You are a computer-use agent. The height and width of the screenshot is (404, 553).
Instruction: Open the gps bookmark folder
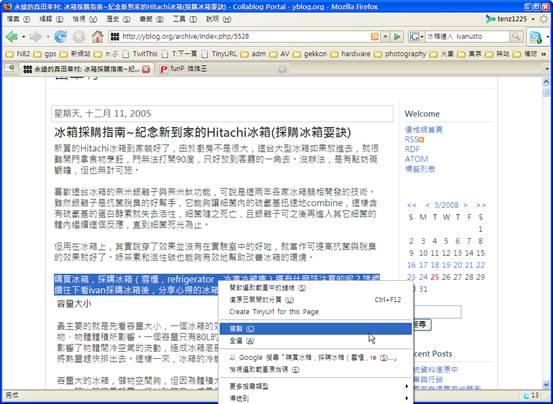45,54
